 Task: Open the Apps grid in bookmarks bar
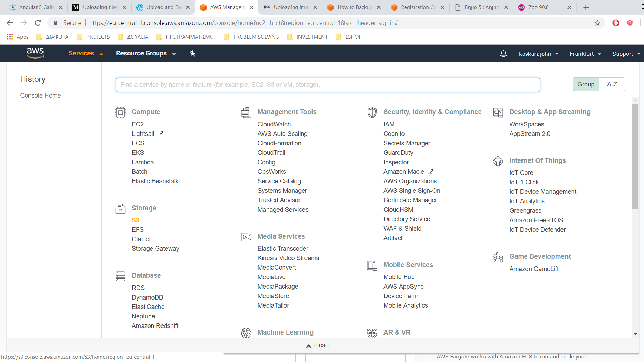[x=18, y=37]
